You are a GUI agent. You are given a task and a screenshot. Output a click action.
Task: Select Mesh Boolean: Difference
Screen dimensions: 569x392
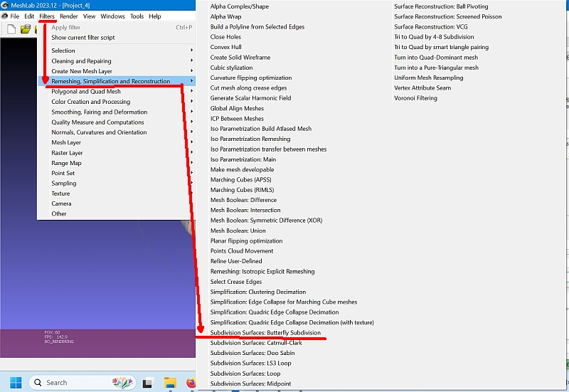pos(243,200)
